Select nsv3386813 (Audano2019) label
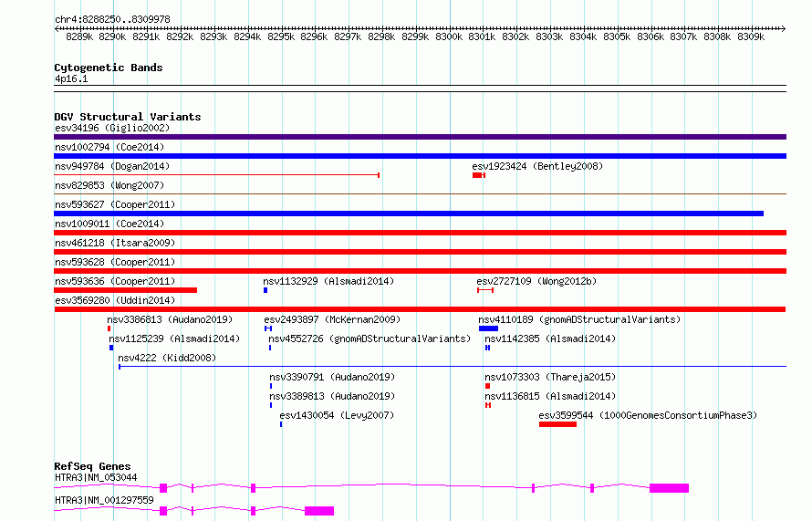This screenshot has height=521, width=812. pyautogui.click(x=170, y=319)
